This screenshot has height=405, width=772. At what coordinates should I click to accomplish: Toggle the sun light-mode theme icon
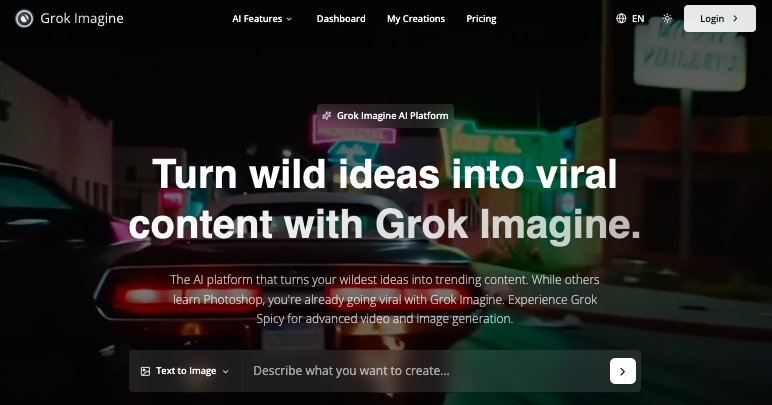click(x=667, y=19)
